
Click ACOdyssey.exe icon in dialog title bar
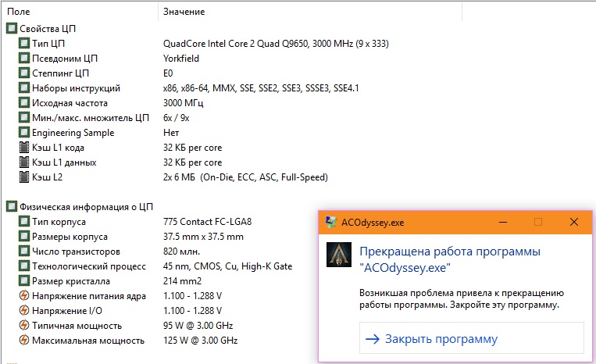(x=331, y=222)
